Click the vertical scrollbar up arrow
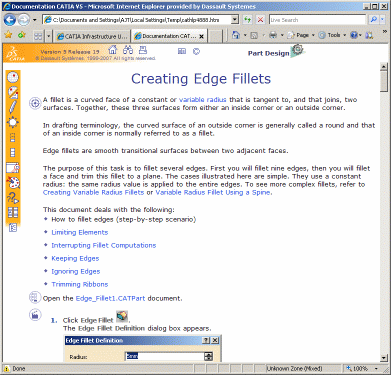 point(384,66)
